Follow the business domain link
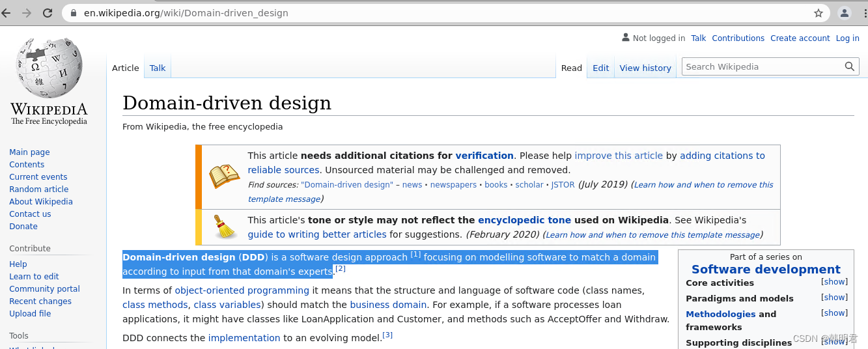Screen dimensions: 868x349 (388, 305)
